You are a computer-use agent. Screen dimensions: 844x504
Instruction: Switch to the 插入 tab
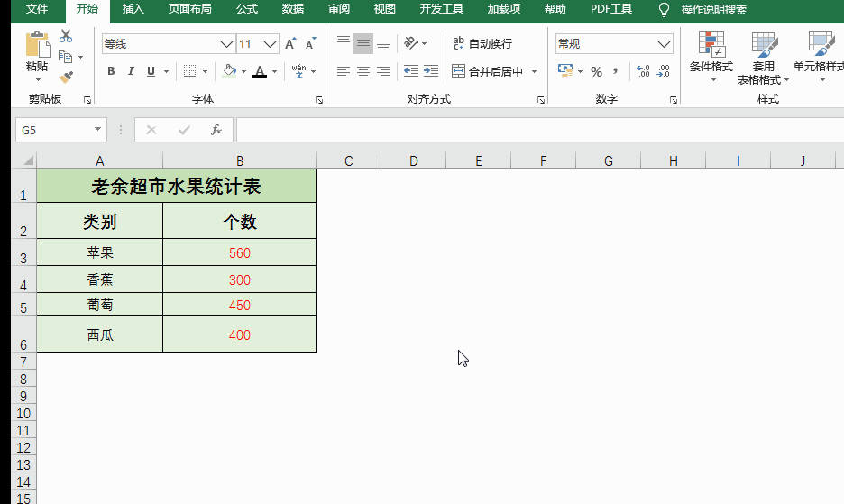(x=133, y=9)
